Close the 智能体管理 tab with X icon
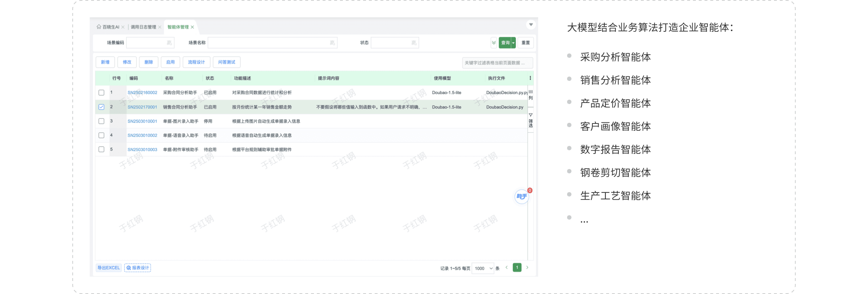 click(192, 27)
